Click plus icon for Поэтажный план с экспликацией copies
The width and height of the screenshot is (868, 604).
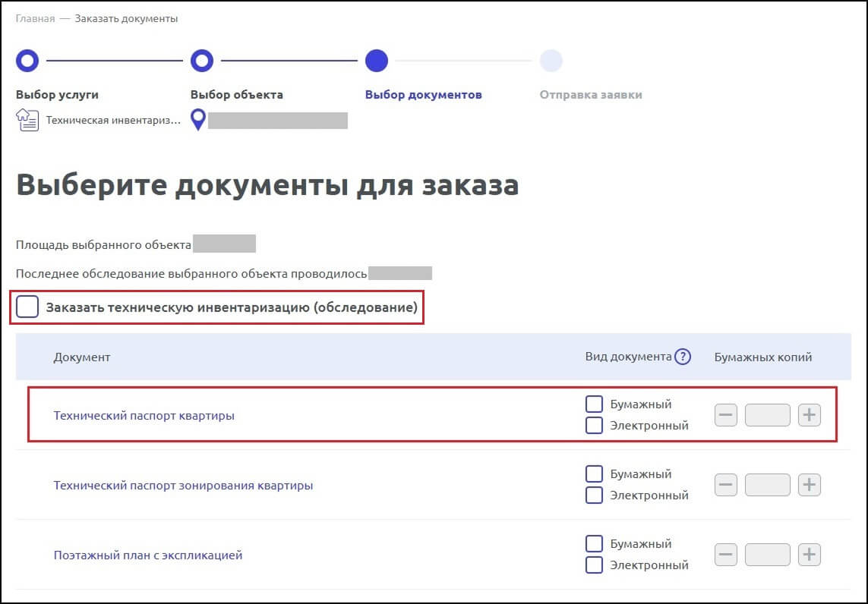pos(810,555)
